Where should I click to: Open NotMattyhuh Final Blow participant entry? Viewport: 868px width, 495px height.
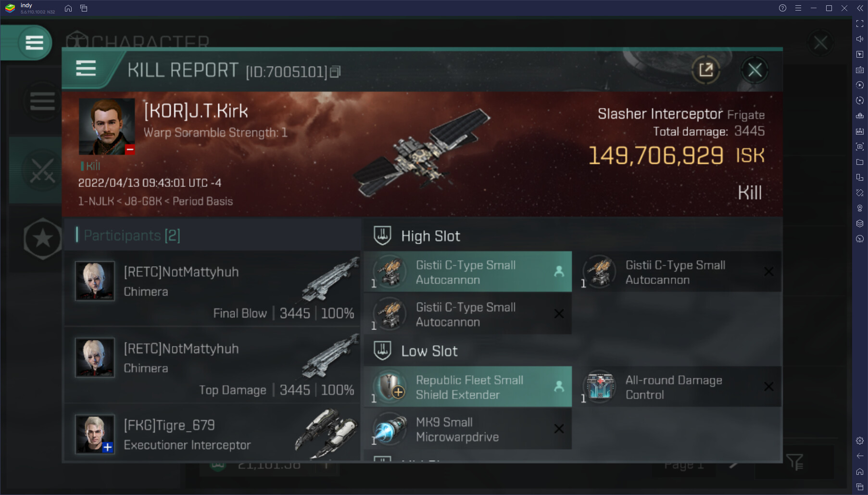point(213,288)
